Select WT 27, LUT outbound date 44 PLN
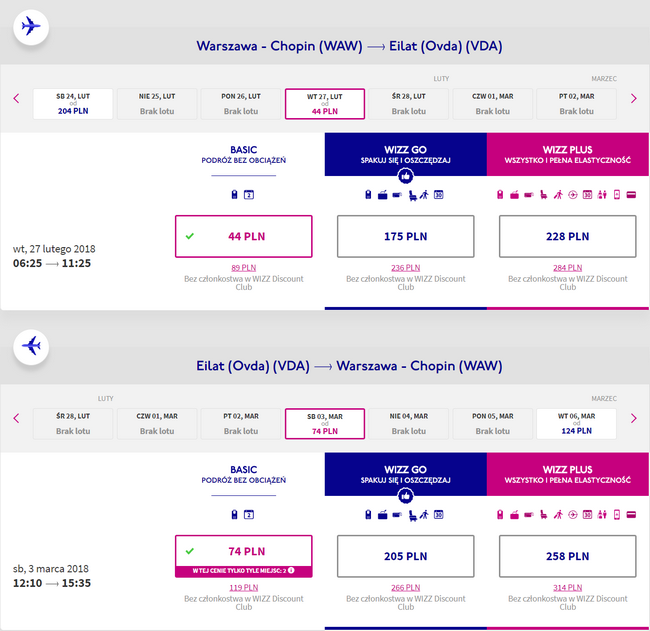This screenshot has height=631, width=650. pos(325,104)
